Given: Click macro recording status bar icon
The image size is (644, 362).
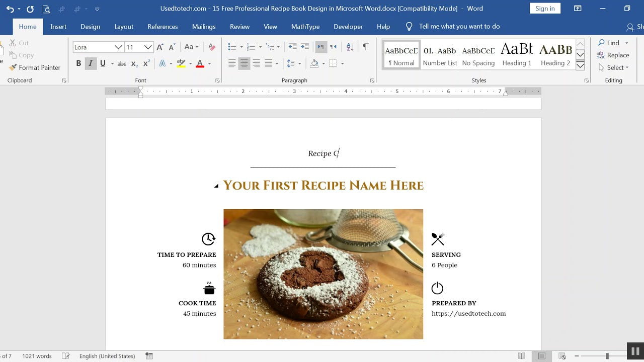Looking at the screenshot, I should point(149,356).
